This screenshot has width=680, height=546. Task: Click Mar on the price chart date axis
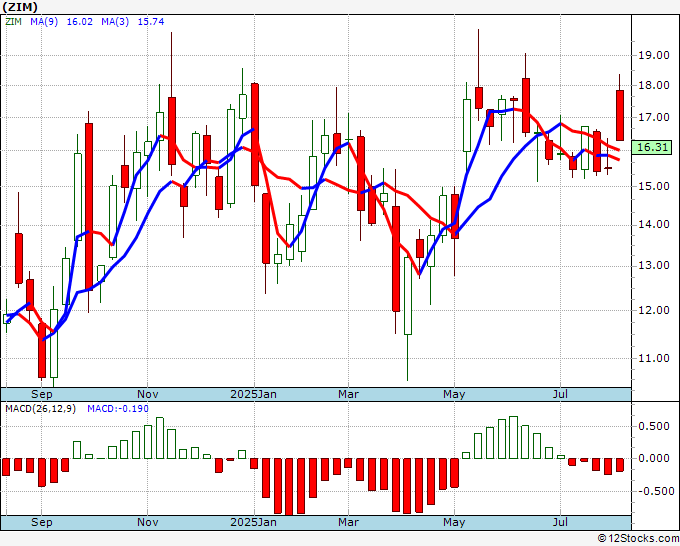348,395
